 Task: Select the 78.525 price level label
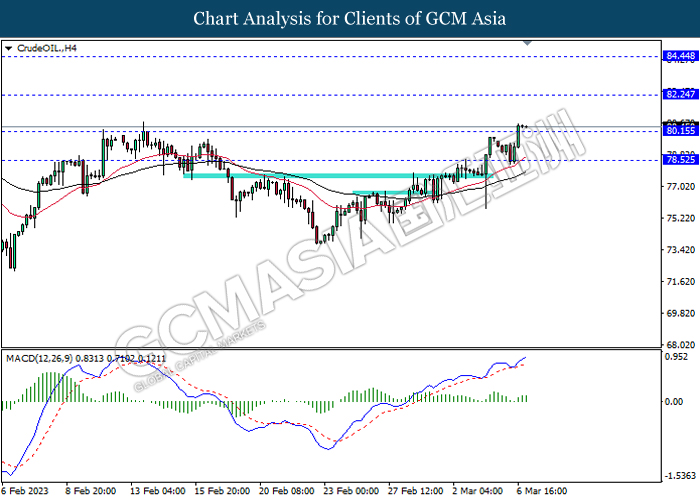coord(680,160)
